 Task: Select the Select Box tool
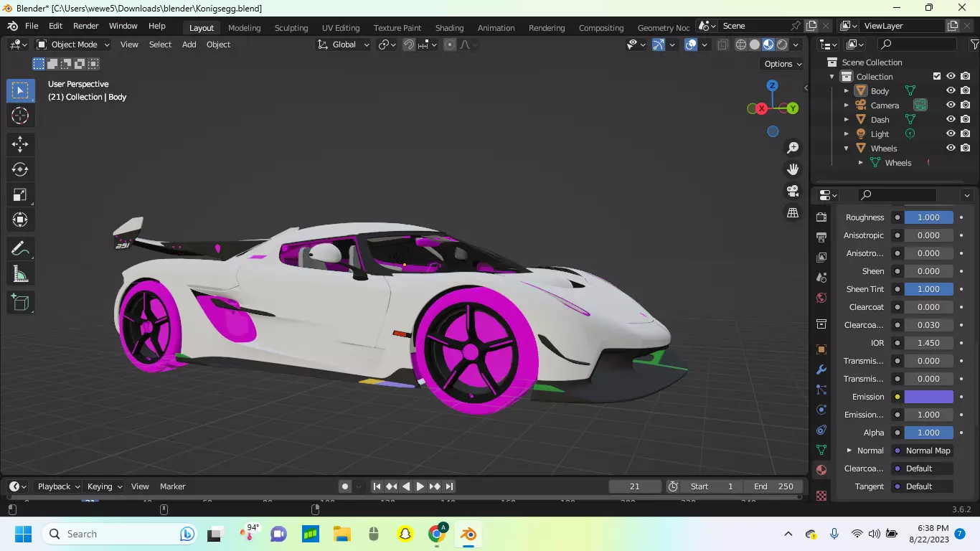tap(20, 90)
